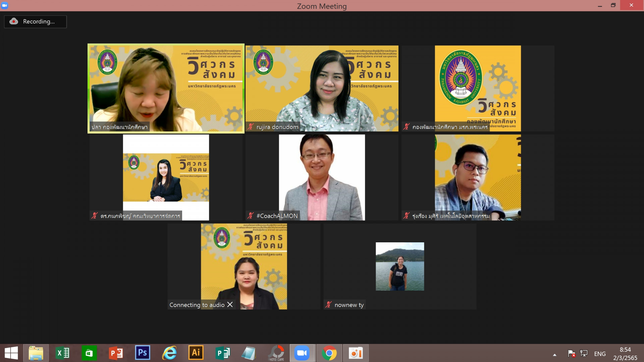644x362 pixels.
Task: Click the Recording... status text
Action: click(x=39, y=21)
